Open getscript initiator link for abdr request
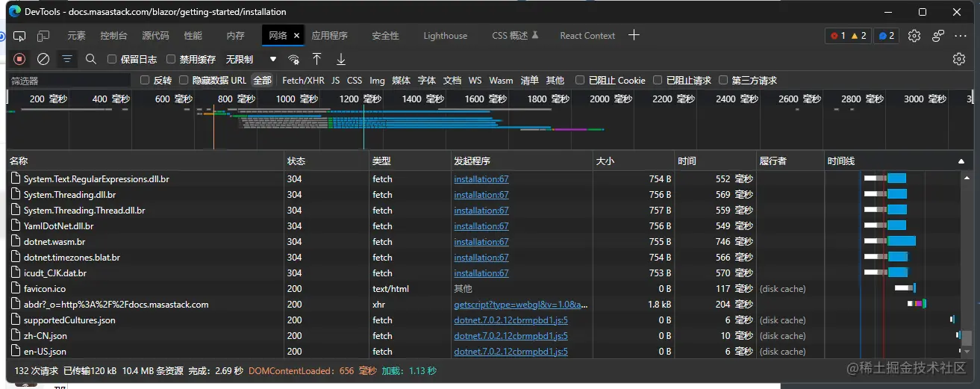This screenshot has width=980, height=389. 521,305
